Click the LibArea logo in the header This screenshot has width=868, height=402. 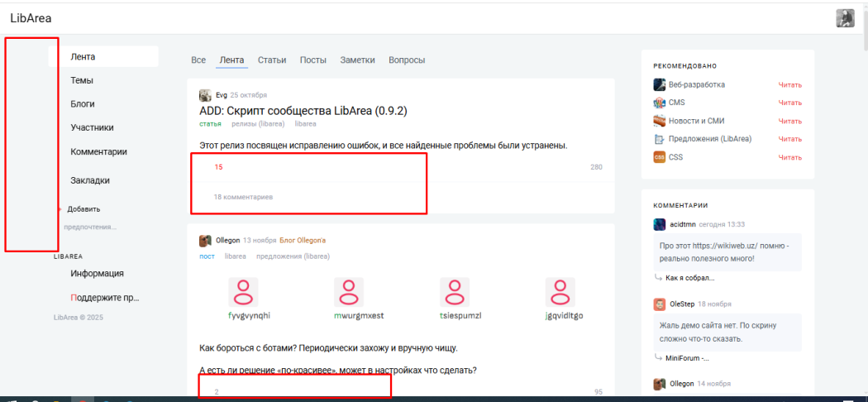[31, 17]
